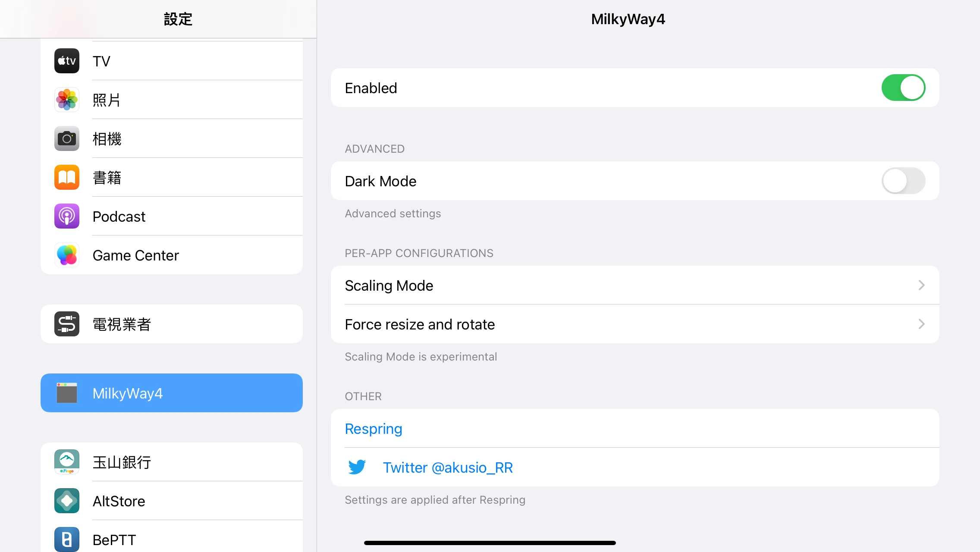The height and width of the screenshot is (552, 980).
Task: Tap the 玉山銀行 bank app icon
Action: pos(67,462)
